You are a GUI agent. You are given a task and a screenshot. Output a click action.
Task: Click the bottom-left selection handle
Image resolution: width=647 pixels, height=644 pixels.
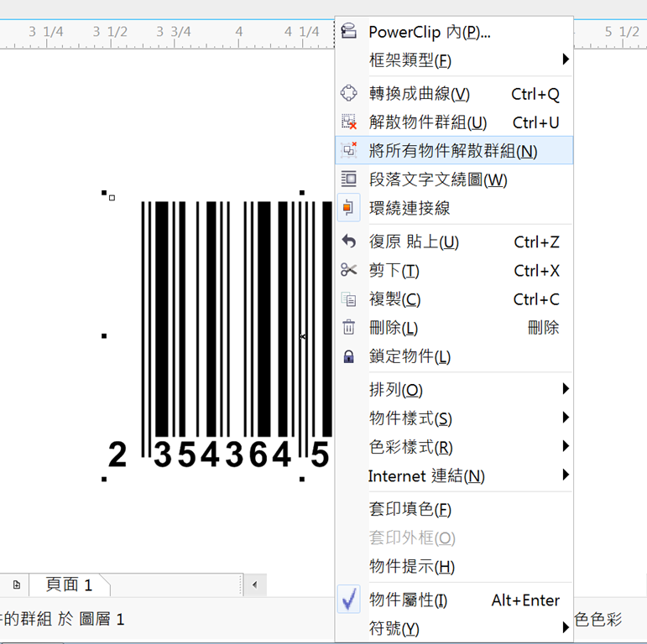pos(104,479)
